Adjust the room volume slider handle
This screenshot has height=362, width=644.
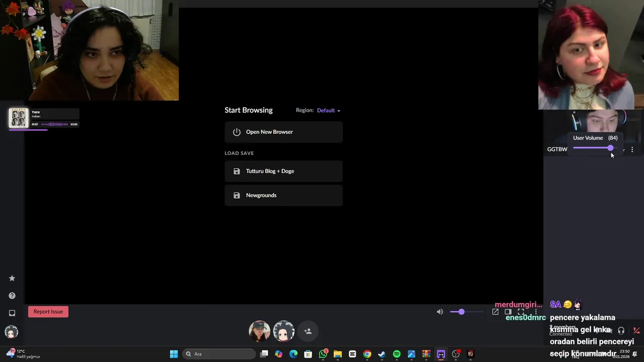pyautogui.click(x=461, y=312)
